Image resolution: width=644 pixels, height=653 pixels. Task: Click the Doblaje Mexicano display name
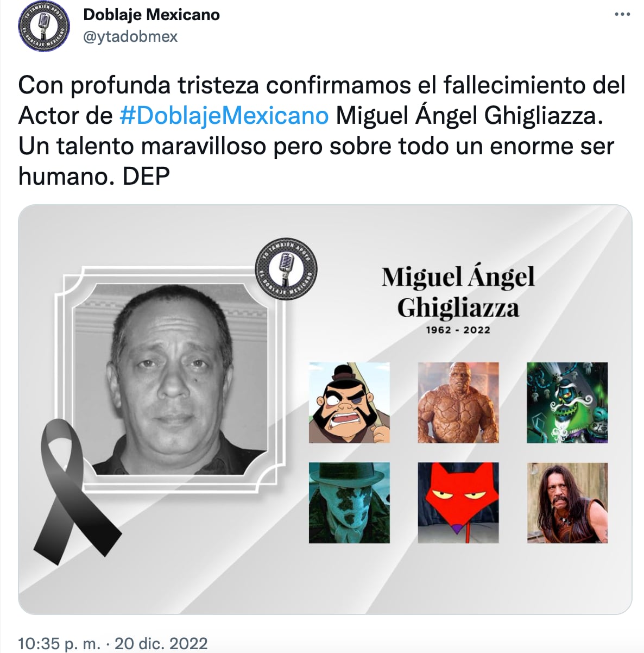pos(151,15)
